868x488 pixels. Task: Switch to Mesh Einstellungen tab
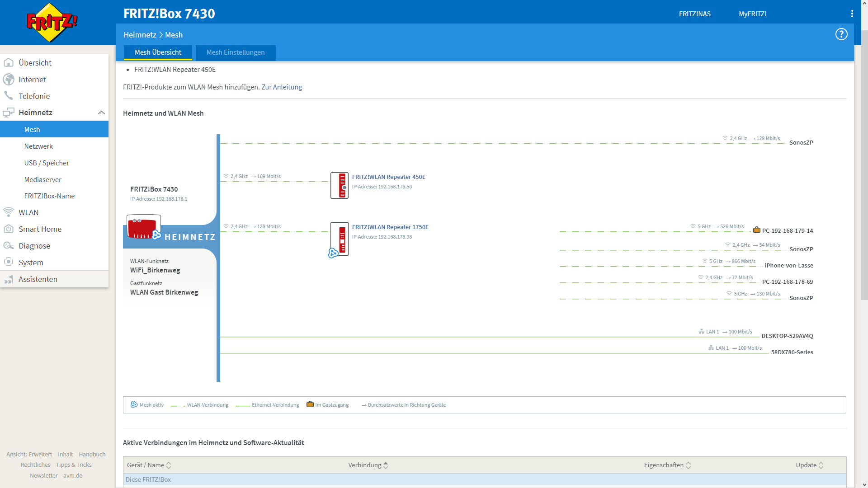236,52
